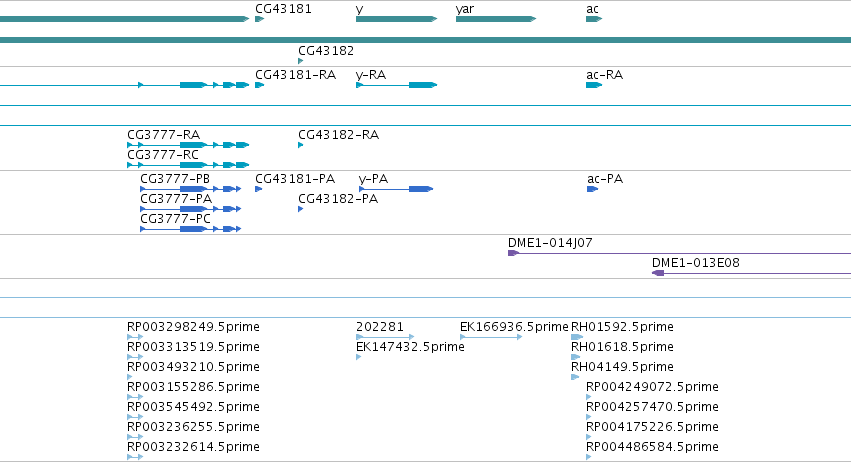The width and height of the screenshot is (851, 462).
Task: Select the CG3777-RA transcript
Action: click(188, 145)
